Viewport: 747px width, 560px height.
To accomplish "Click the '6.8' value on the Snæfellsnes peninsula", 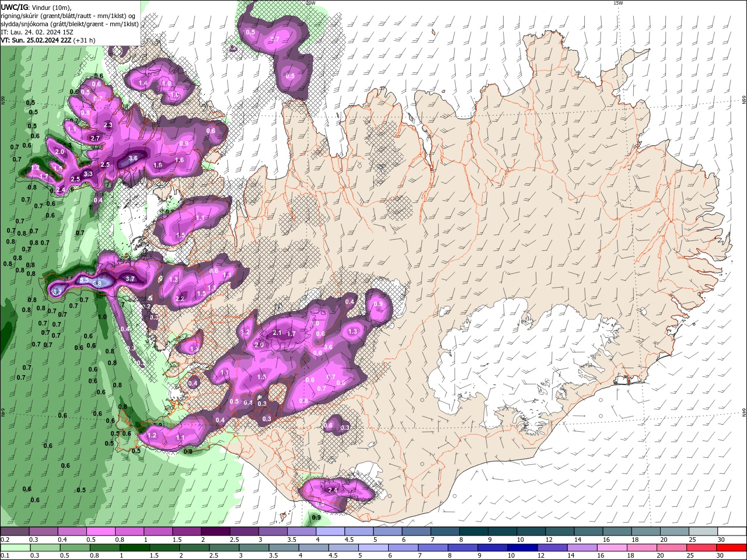I will pos(97,283).
